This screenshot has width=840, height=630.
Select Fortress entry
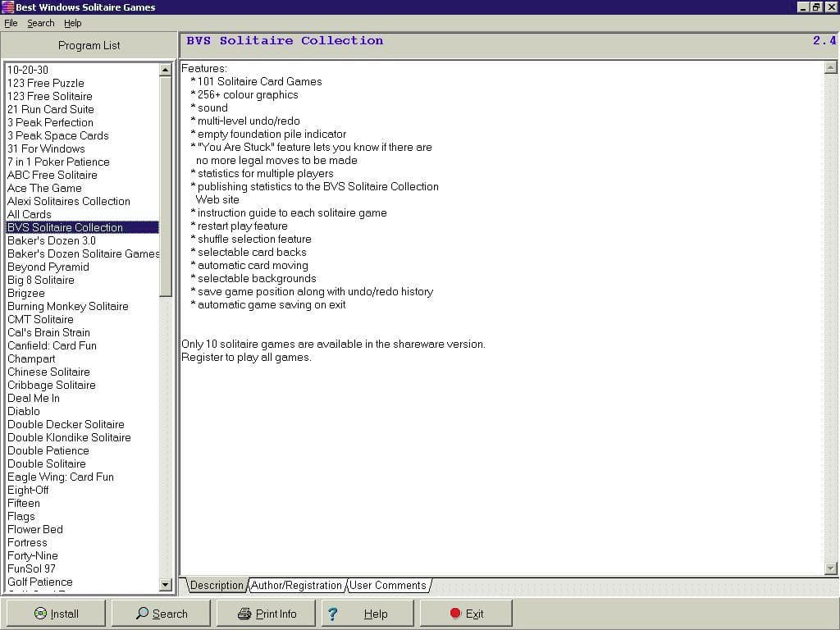82,542
